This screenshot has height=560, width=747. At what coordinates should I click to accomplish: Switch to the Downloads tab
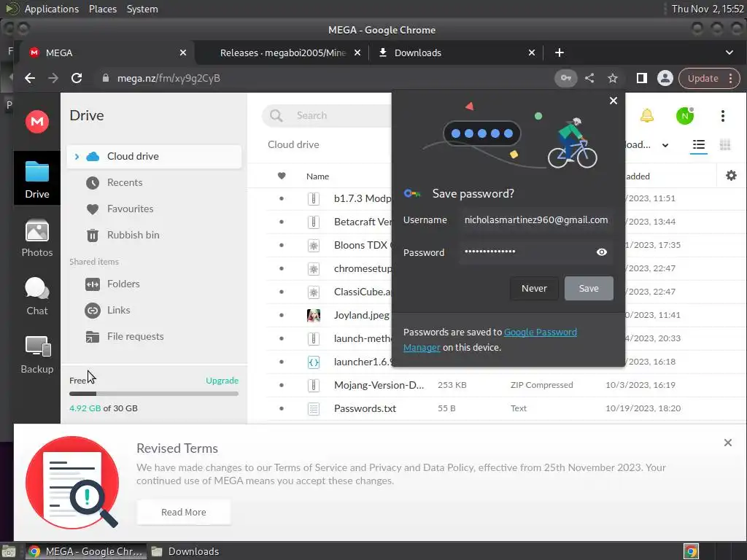tap(418, 52)
